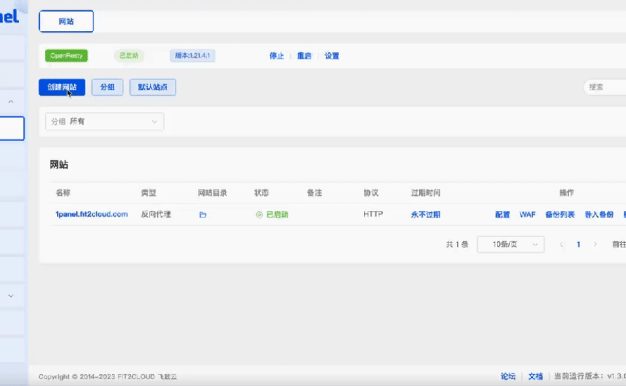
Task: Expand the 分组 所有 dropdown
Action: 105,121
